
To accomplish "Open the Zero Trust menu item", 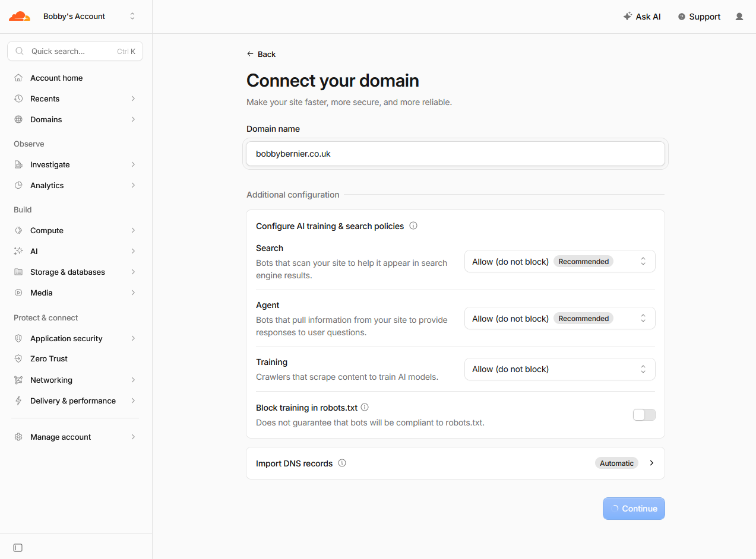I will tap(75, 358).
